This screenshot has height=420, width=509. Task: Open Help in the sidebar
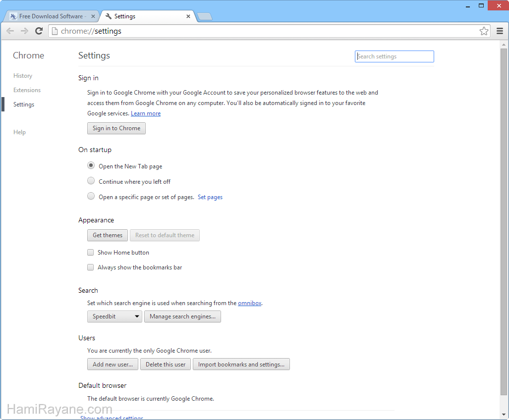19,132
